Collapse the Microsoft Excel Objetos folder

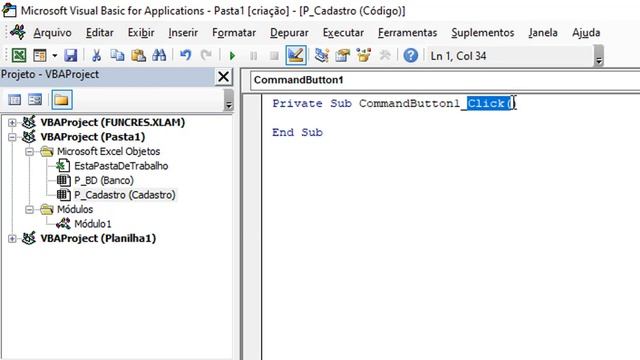click(29, 152)
